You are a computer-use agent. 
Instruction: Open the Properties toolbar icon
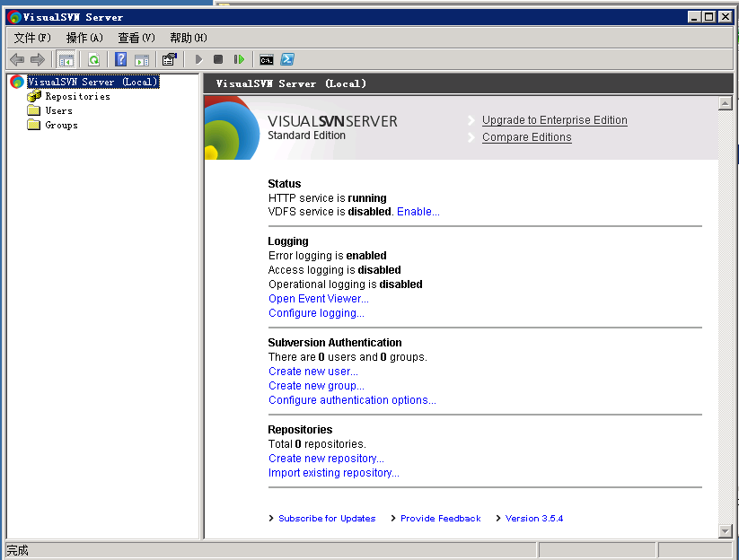169,60
